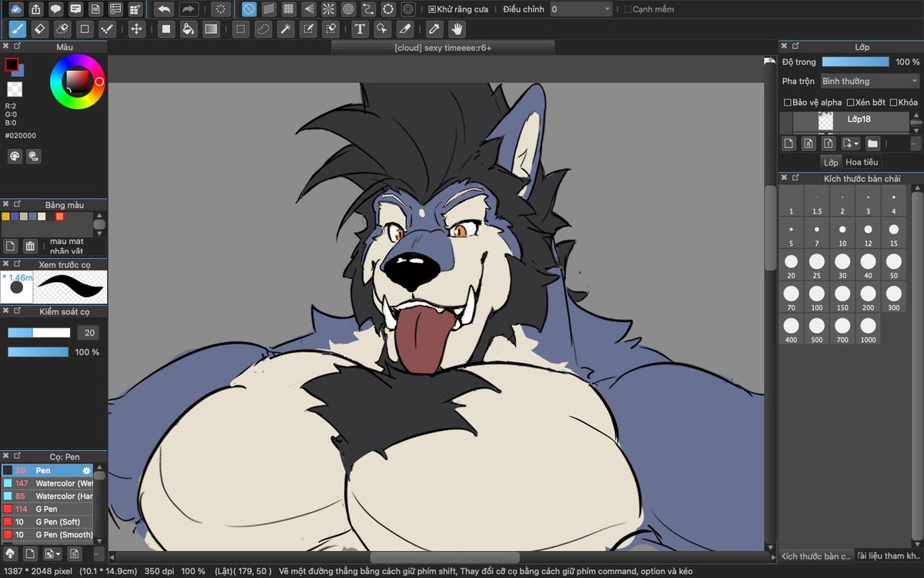The height and width of the screenshot is (578, 924).
Task: Select the Gradient tool
Action: pyautogui.click(x=210, y=29)
